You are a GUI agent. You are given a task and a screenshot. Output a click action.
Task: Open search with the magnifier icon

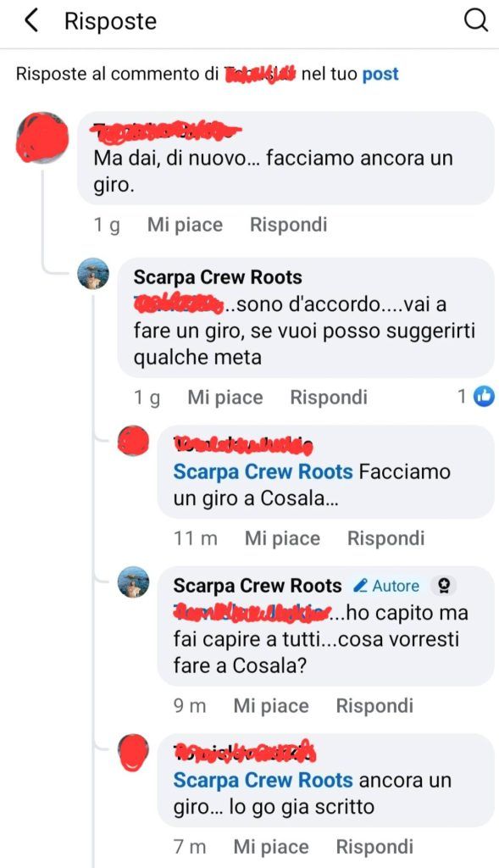point(475,21)
